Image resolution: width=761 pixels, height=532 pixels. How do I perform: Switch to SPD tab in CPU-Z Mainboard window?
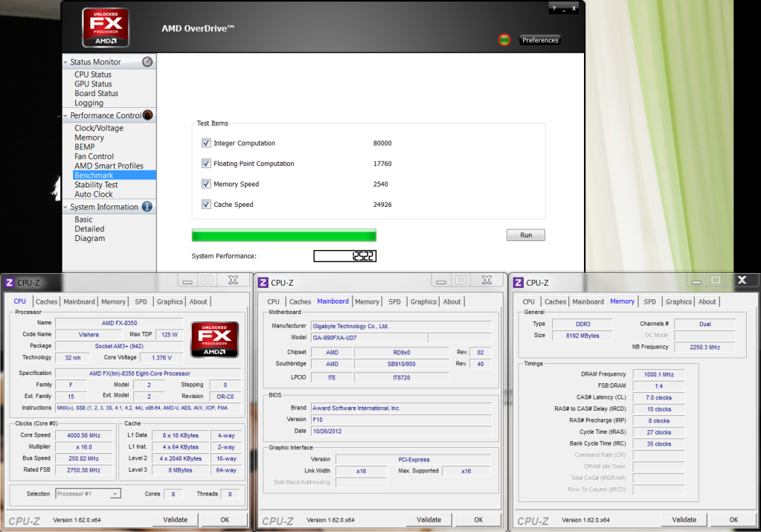394,301
